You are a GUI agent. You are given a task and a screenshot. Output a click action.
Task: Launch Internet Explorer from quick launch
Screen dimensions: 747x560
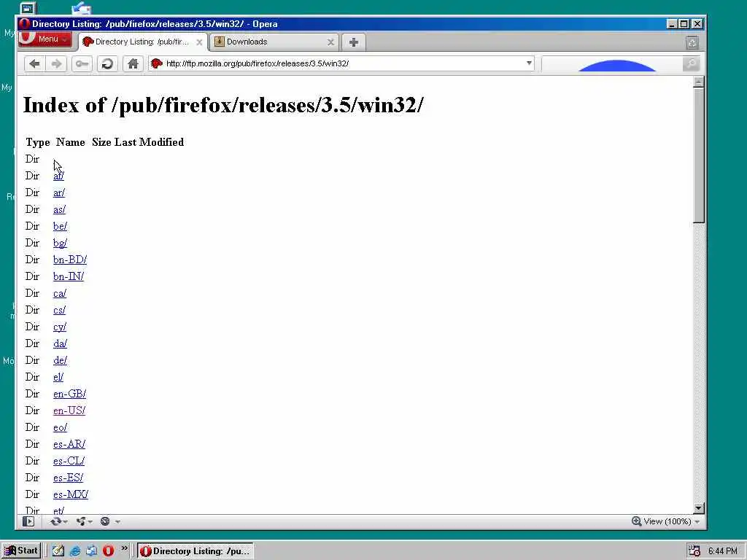pos(75,551)
